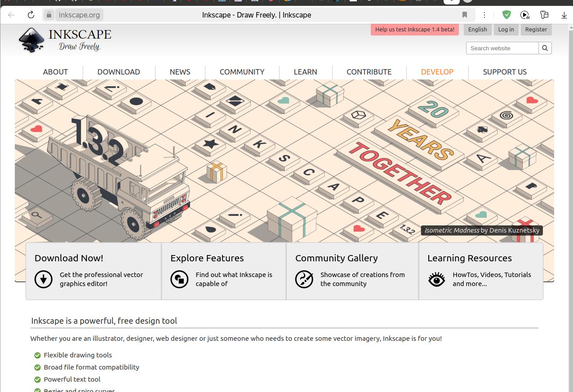Click the page title 'Inkscape - Draw Freely. | Inkscape'

pos(257,15)
